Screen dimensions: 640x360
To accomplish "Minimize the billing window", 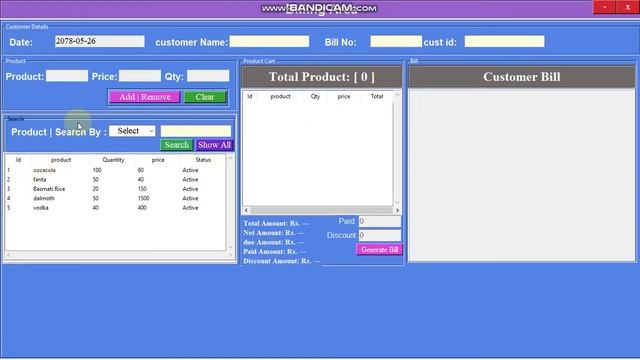I will point(604,7).
